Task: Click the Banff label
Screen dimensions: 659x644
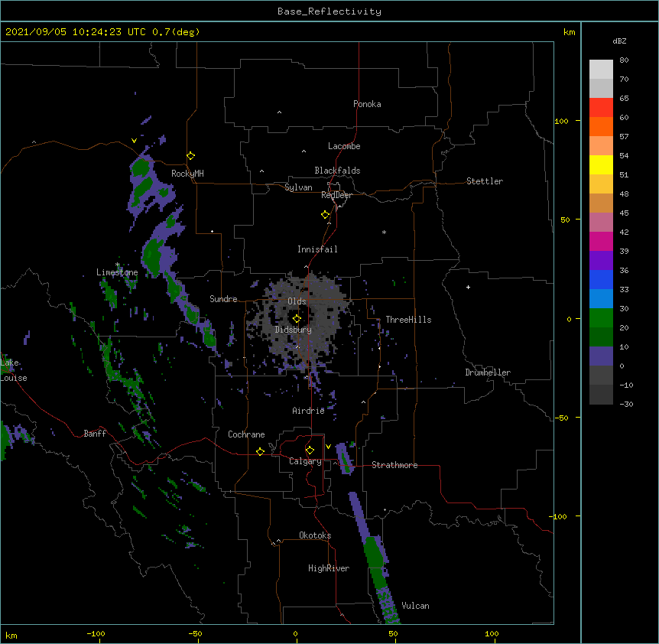Action: 95,434
